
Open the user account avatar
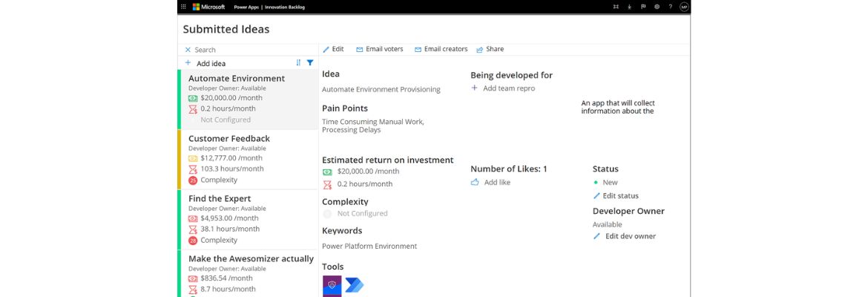[x=684, y=7]
